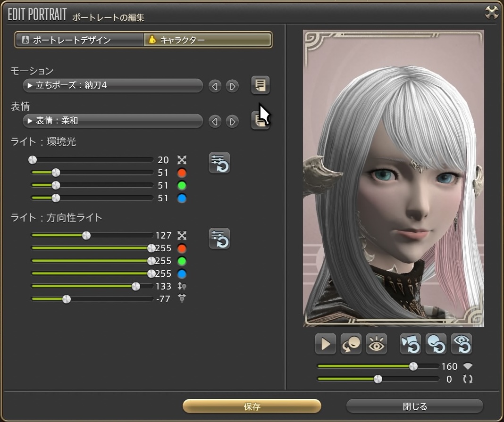This screenshot has width=504, height=422.
Task: Click the character portrait preview image
Action: (x=393, y=178)
